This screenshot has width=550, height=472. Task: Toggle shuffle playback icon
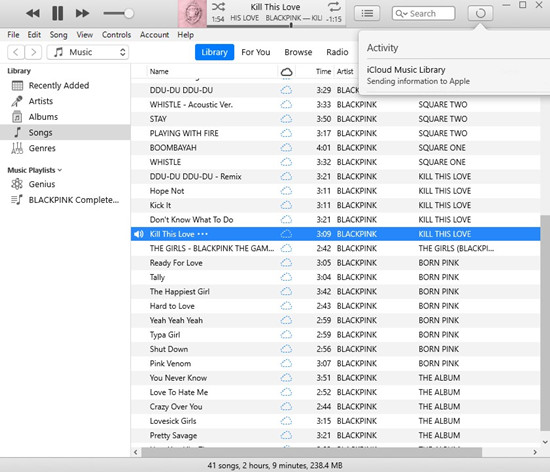[x=218, y=7]
